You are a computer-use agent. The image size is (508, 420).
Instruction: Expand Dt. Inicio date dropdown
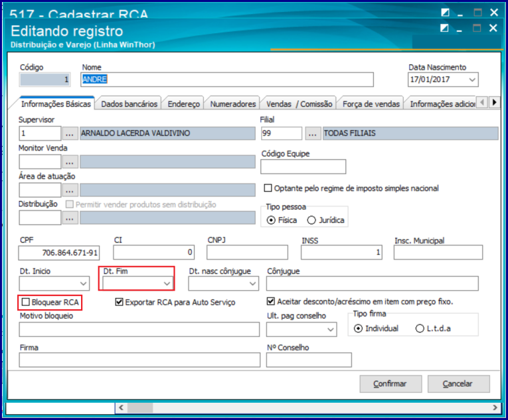[84, 284]
